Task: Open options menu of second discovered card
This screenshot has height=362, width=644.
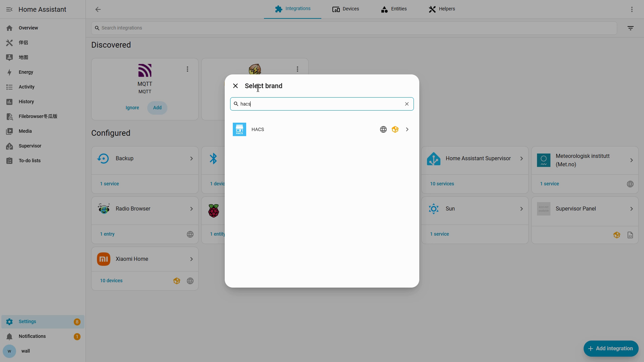Action: tap(298, 69)
